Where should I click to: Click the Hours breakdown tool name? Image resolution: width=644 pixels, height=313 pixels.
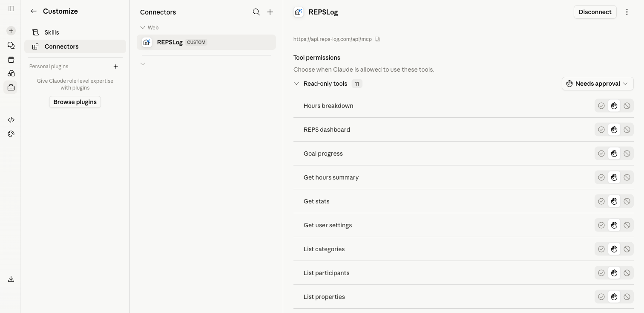pos(328,106)
